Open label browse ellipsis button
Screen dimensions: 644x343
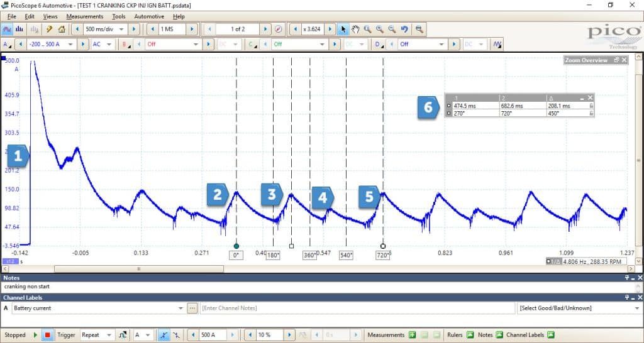192,308
